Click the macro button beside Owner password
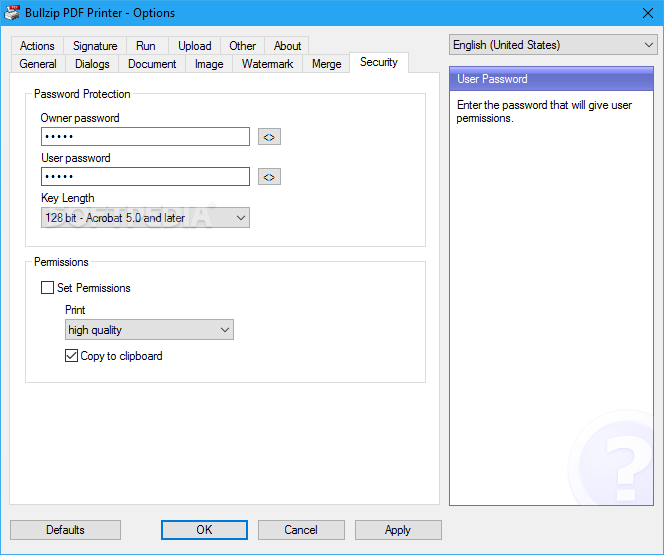Image resolution: width=664 pixels, height=555 pixels. click(x=269, y=137)
